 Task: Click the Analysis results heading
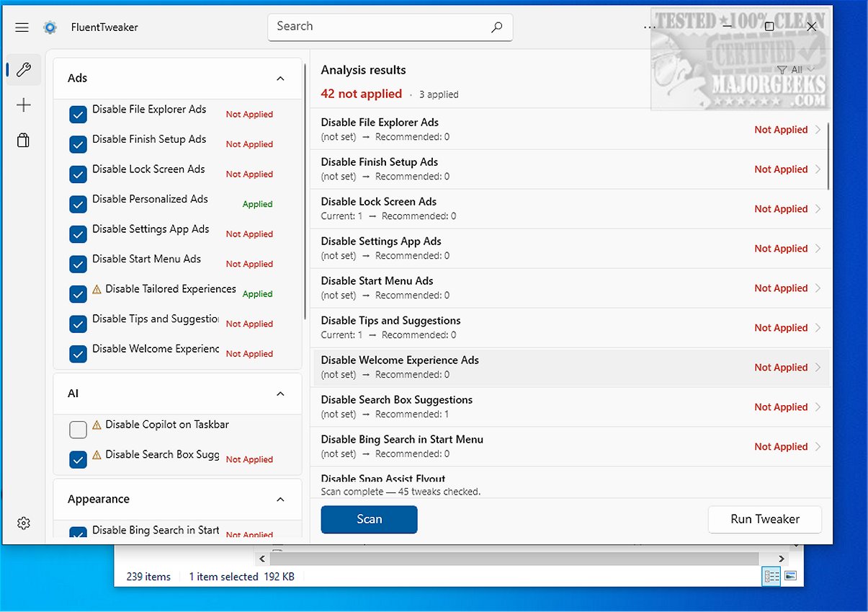pos(364,70)
